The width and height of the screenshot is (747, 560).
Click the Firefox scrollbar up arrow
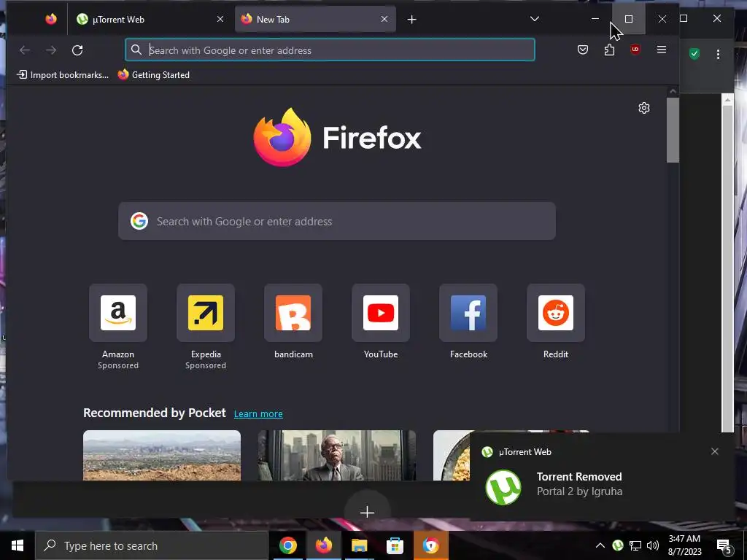pyautogui.click(x=673, y=91)
